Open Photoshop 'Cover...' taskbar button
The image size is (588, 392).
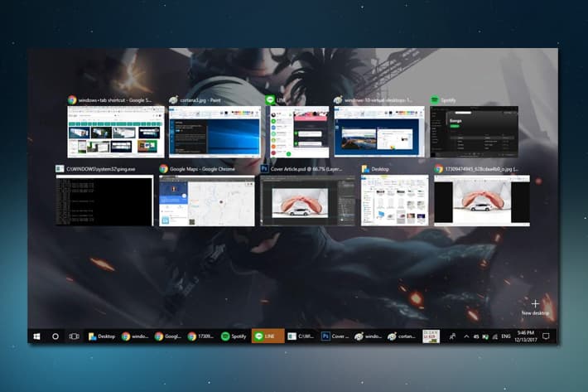335,336
